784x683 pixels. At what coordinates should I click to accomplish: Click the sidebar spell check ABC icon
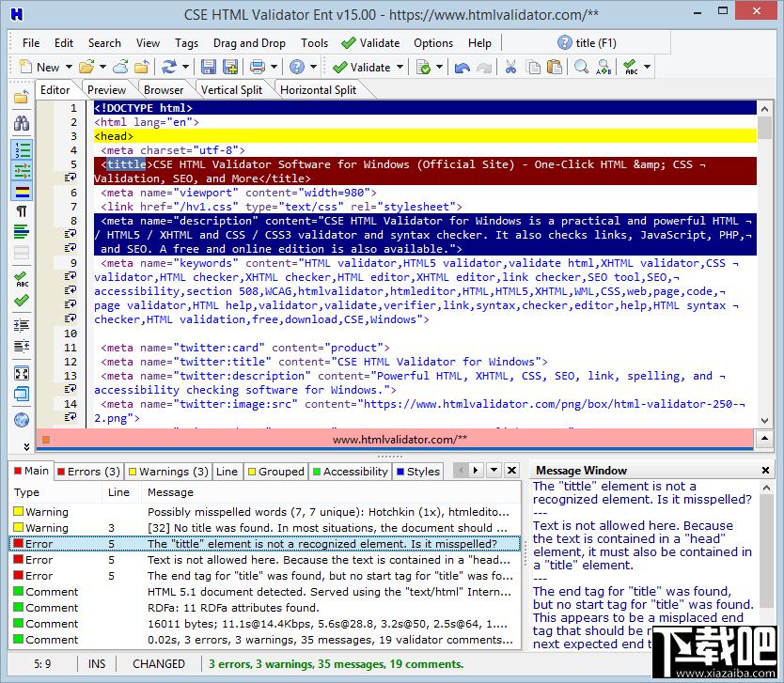22,280
